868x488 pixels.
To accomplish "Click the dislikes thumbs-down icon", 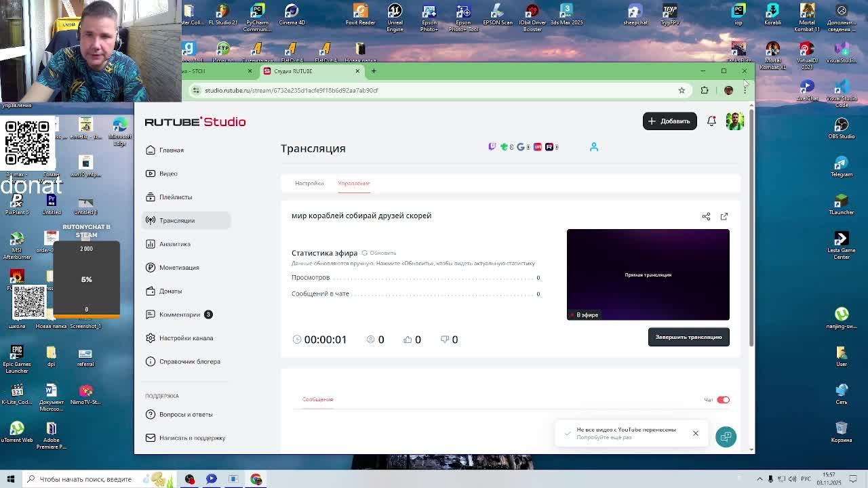I will coord(445,340).
